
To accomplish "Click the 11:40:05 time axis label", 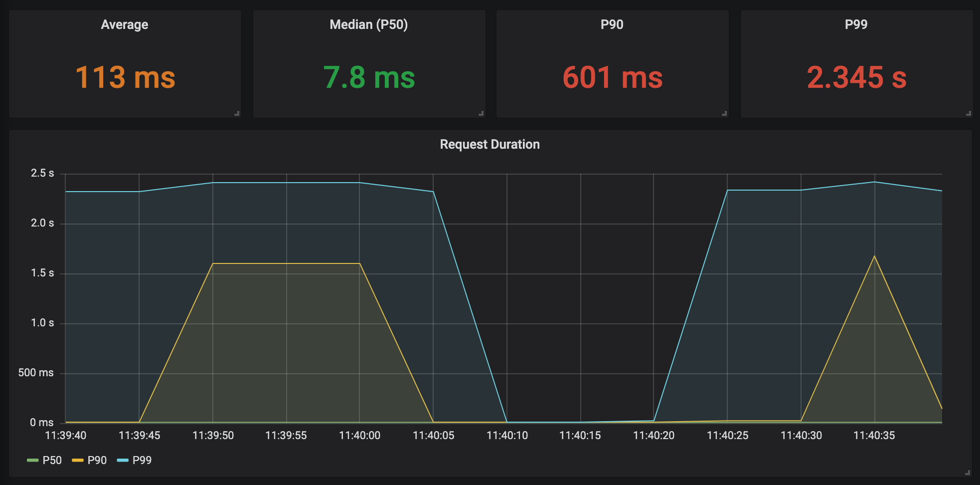I will [434, 436].
